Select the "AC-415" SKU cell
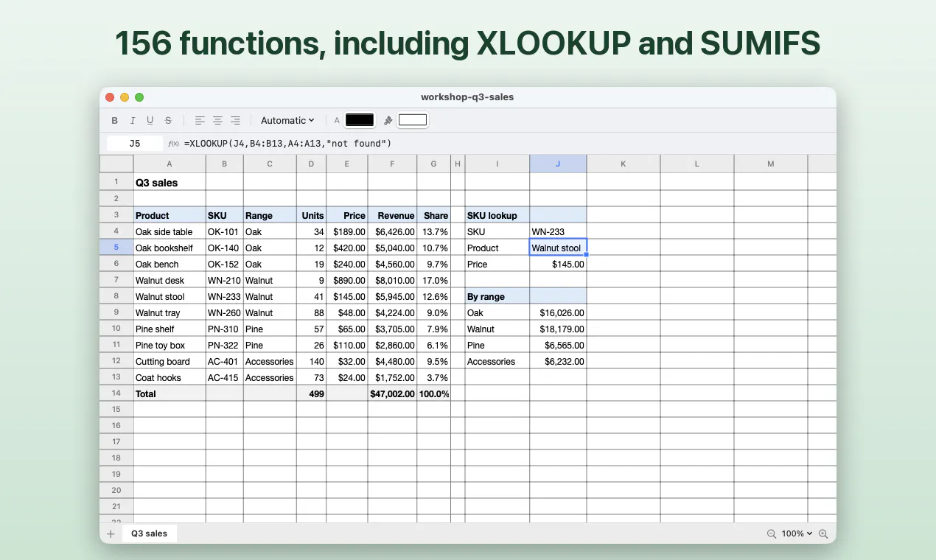 point(225,377)
